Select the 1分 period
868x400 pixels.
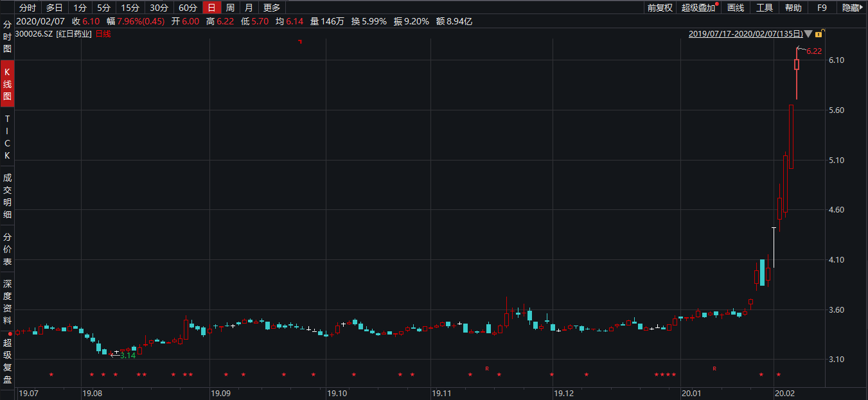(80, 8)
